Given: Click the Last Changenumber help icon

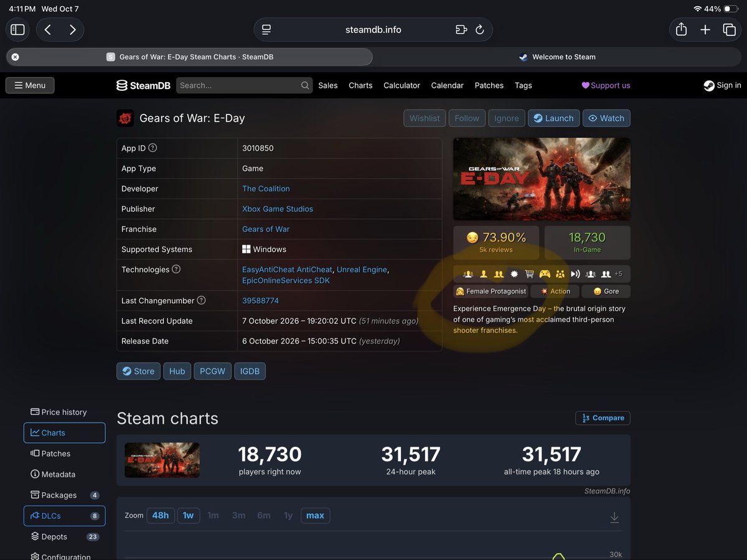Looking at the screenshot, I should tap(201, 301).
